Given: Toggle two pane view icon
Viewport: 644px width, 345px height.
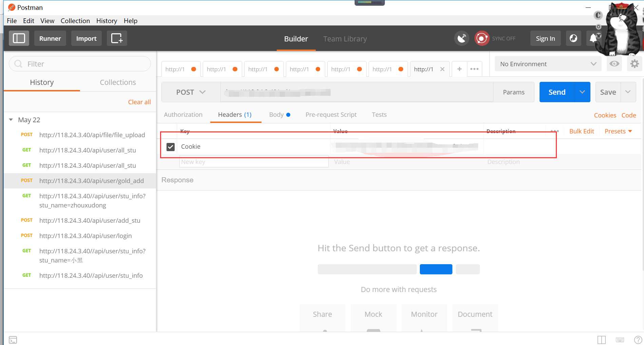Looking at the screenshot, I should [602, 340].
